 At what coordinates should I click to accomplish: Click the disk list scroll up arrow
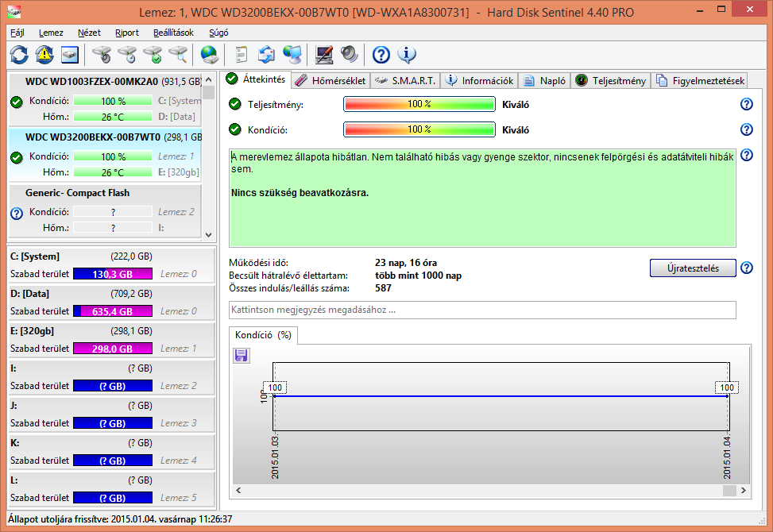pos(208,79)
